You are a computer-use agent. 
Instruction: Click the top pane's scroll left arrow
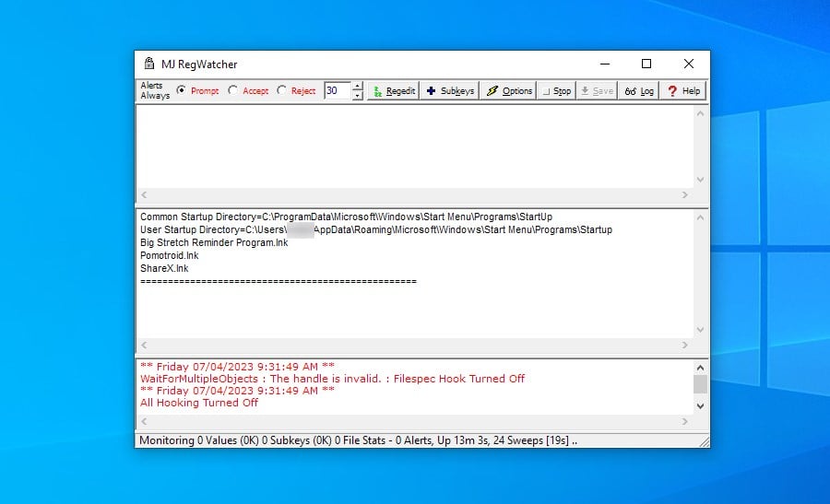(x=144, y=194)
